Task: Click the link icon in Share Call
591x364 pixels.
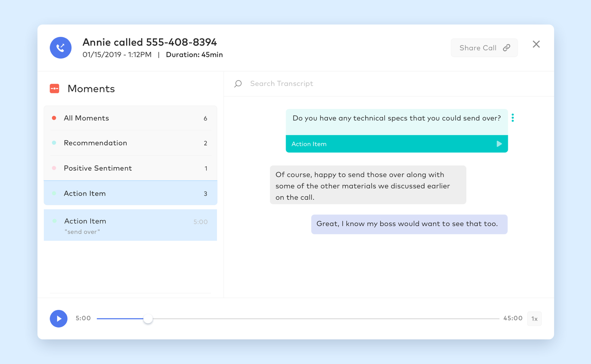Action: pos(507,48)
